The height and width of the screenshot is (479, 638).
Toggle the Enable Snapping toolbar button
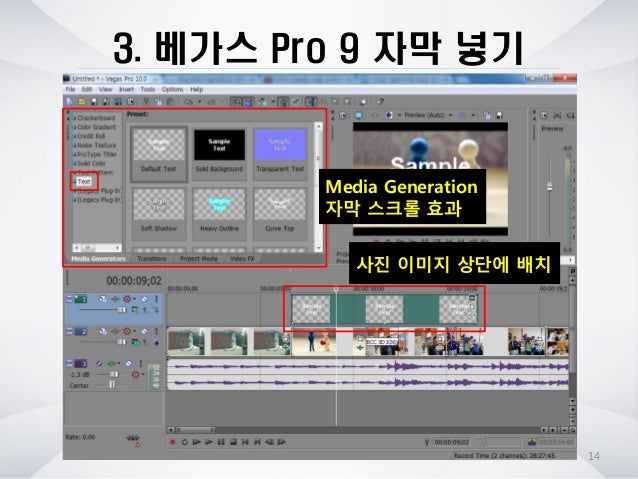236,101
